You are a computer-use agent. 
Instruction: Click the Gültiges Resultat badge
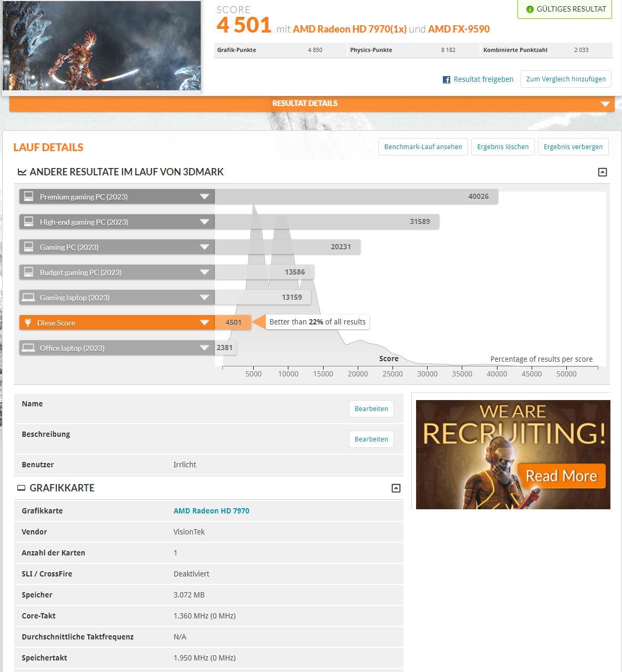[565, 9]
